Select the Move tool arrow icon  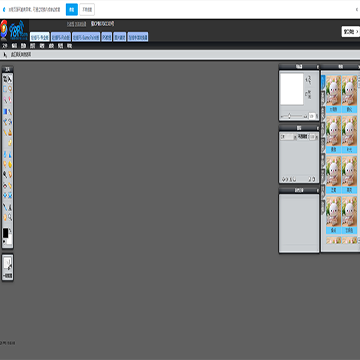coord(10,79)
